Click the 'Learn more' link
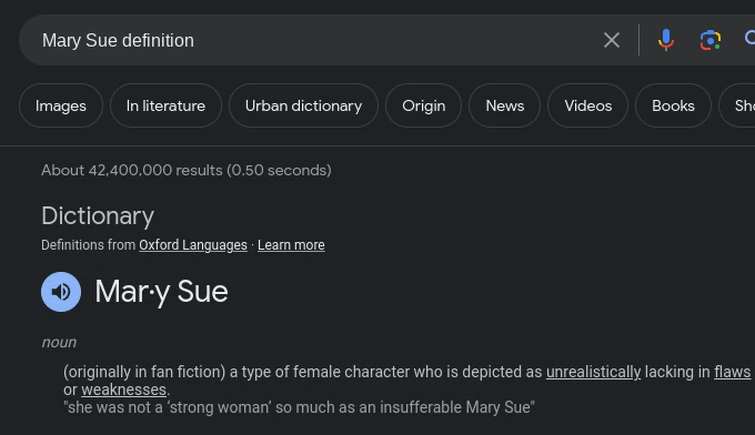The width and height of the screenshot is (755, 435). (x=291, y=245)
